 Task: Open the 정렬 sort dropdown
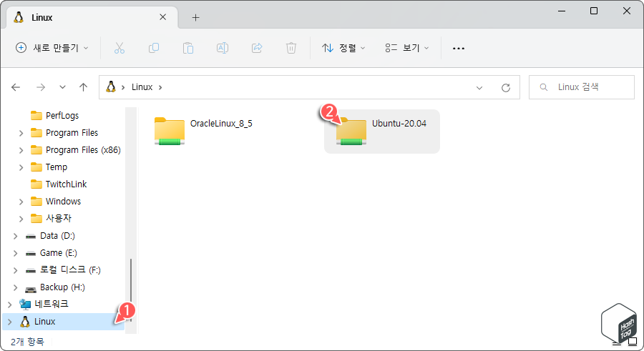(x=343, y=48)
